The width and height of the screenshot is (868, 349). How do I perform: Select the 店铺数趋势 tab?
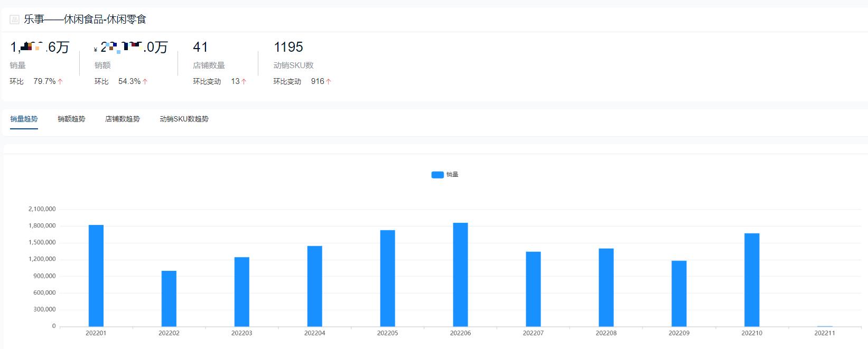pos(123,119)
